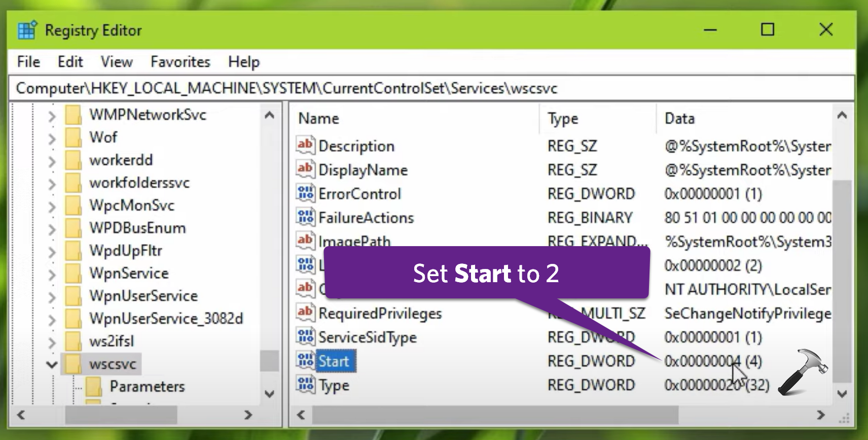Click the WpcMonSvc folder icon
Viewport: 868px width, 440px height.
pyautogui.click(x=74, y=205)
